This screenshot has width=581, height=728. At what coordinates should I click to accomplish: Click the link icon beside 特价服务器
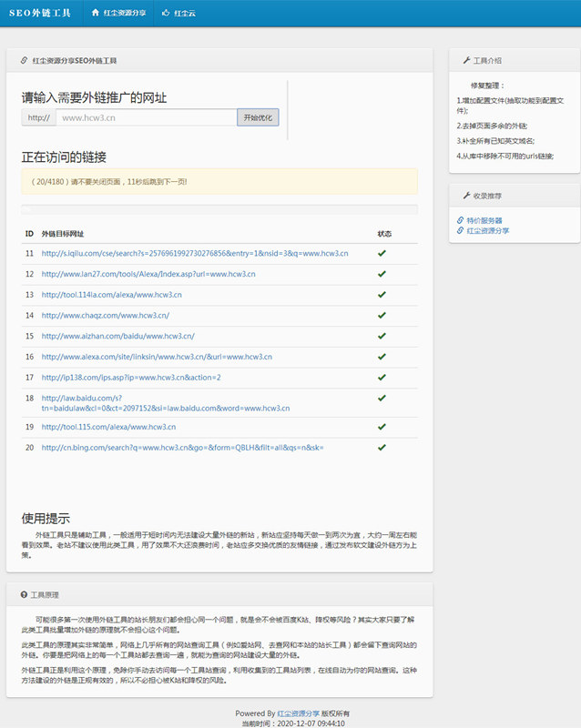coord(460,220)
